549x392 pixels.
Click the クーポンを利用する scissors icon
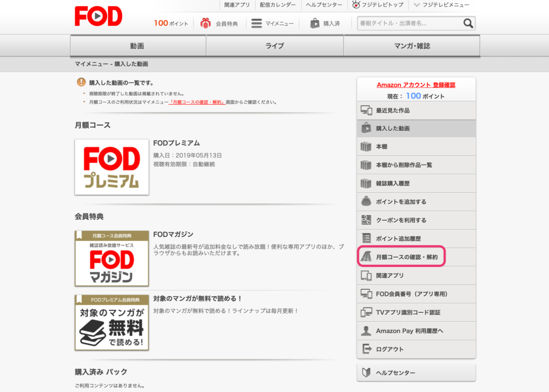pos(366,220)
